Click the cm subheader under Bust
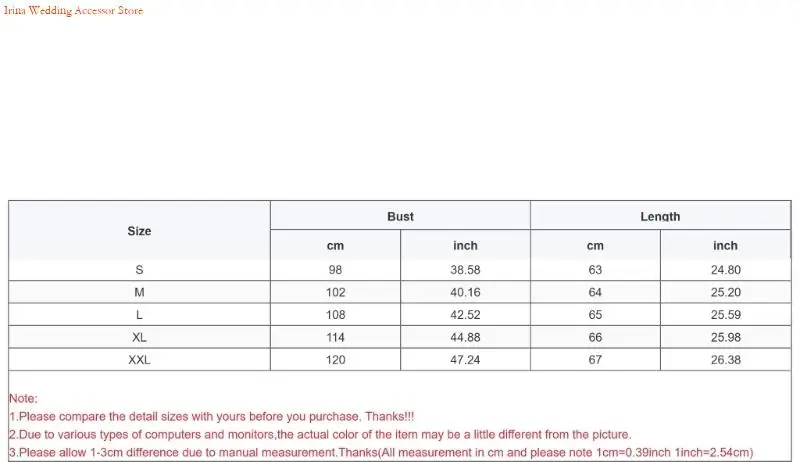 pos(335,245)
